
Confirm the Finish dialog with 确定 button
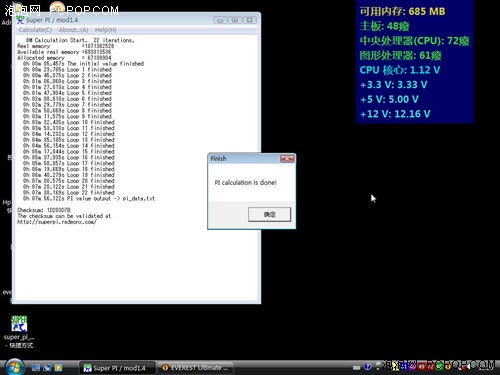269,214
